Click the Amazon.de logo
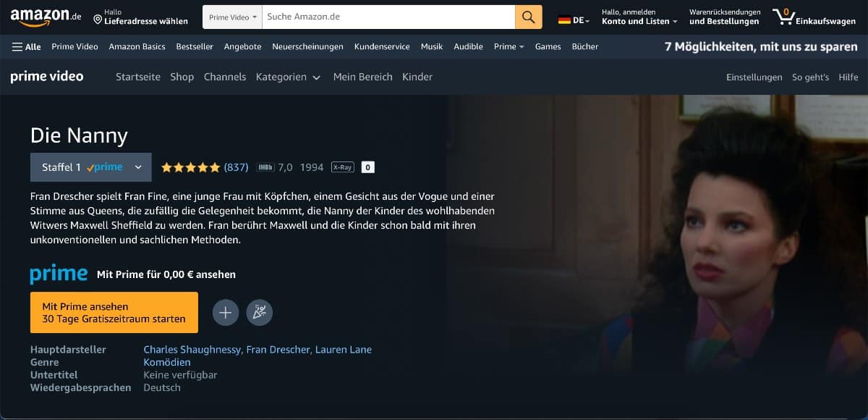This screenshot has height=420, width=868. 46,17
